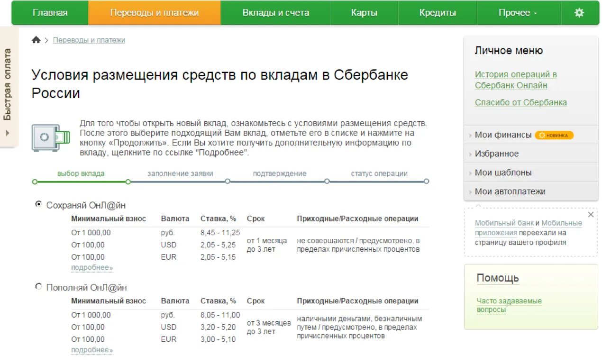Click подробнее under Сохраняй ОнЛ@йн
The height and width of the screenshot is (364, 602).
pyautogui.click(x=92, y=268)
